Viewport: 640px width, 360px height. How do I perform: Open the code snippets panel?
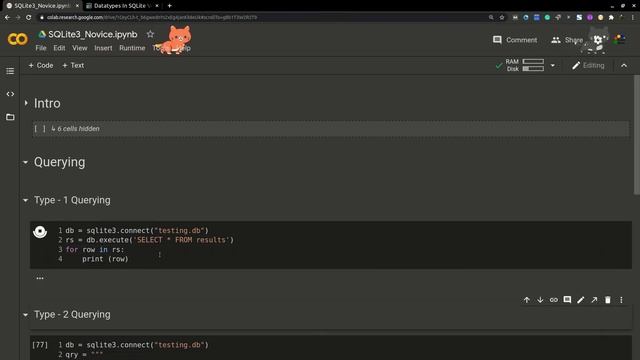click(10, 94)
